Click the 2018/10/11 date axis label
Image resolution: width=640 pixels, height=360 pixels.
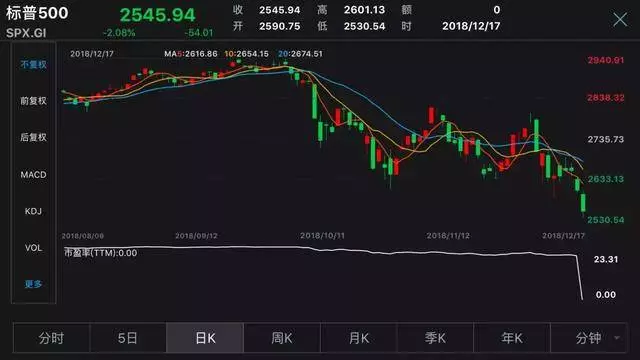[322, 236]
